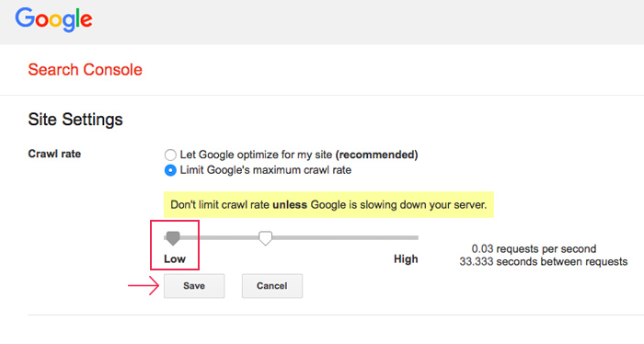Click the Low label under slider
644x344 pixels.
point(175,259)
